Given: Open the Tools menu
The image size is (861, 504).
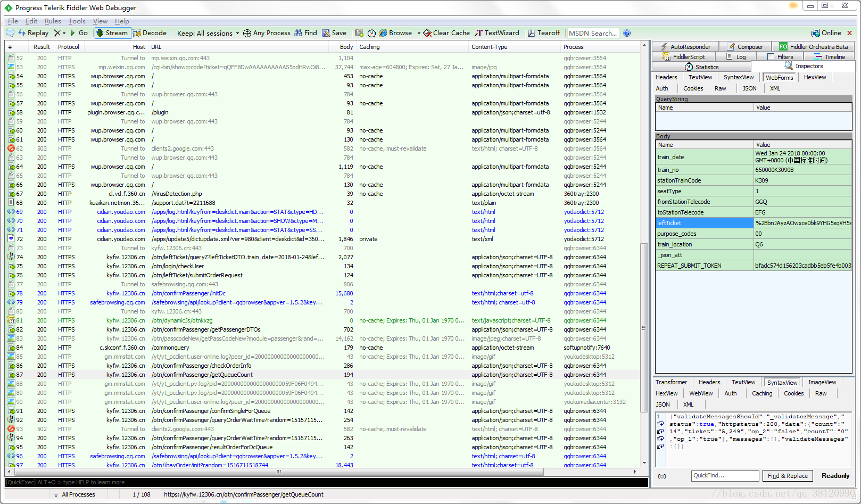Looking at the screenshot, I should (77, 21).
